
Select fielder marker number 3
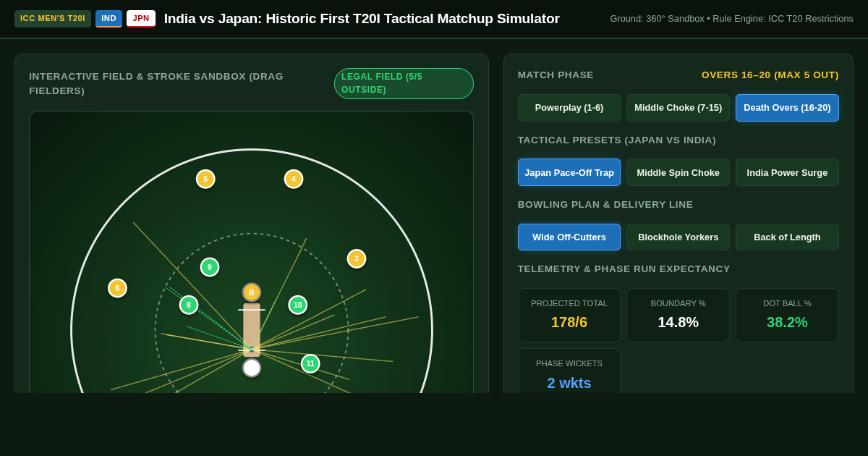(357, 258)
